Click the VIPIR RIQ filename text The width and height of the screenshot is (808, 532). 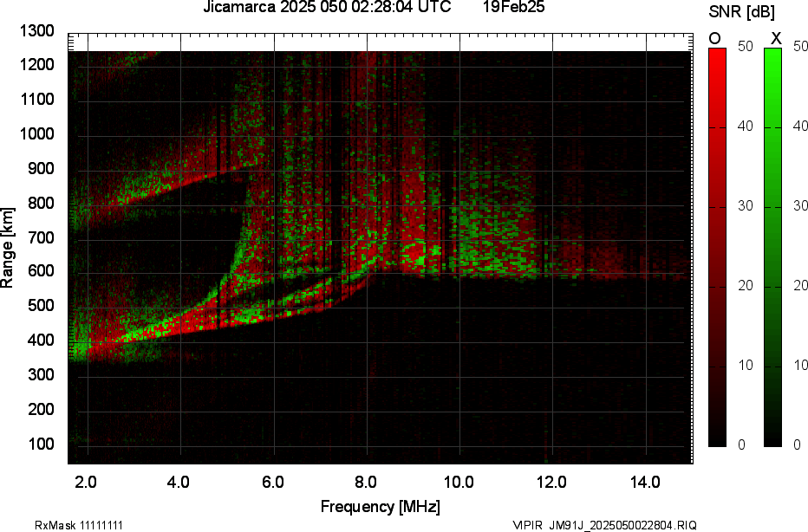605,525
